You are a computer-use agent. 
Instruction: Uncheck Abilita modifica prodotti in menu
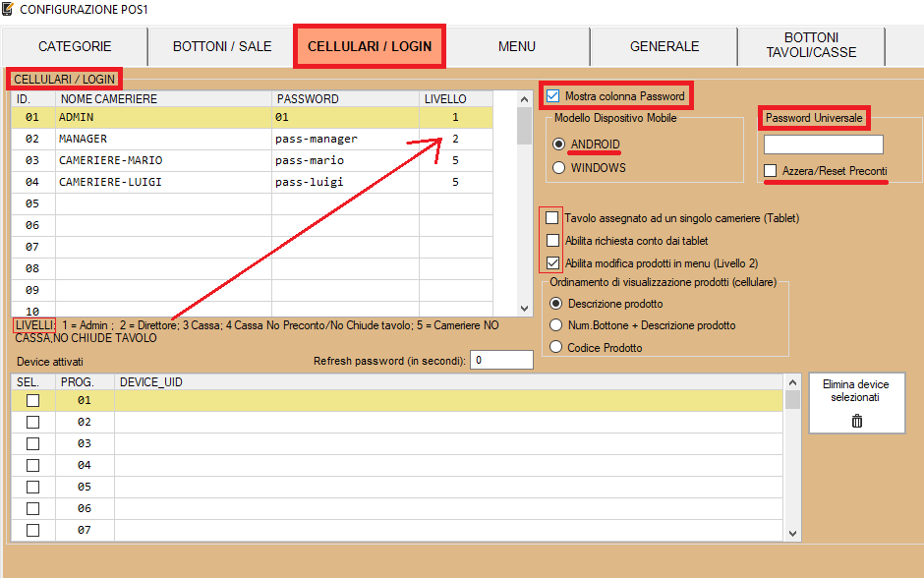coord(552,262)
